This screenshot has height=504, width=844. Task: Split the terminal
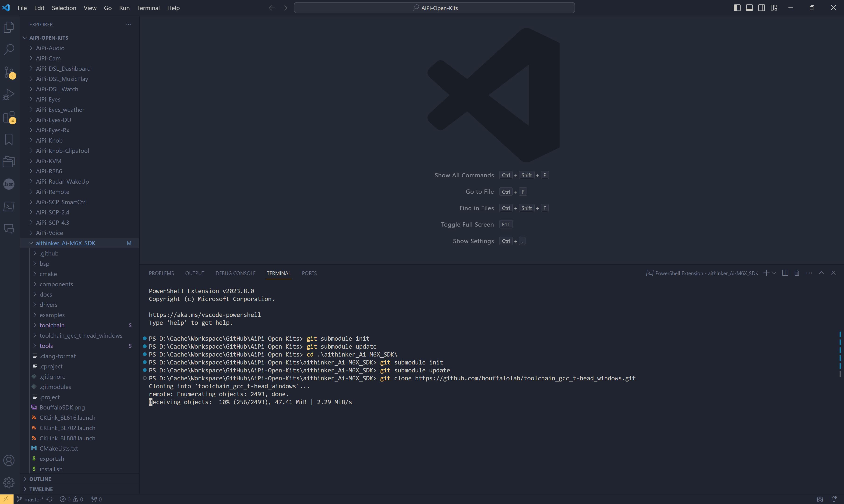click(785, 273)
